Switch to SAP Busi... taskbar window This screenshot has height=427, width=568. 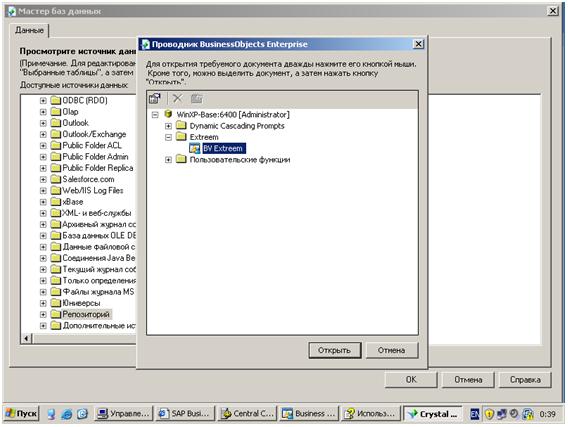coord(185,414)
